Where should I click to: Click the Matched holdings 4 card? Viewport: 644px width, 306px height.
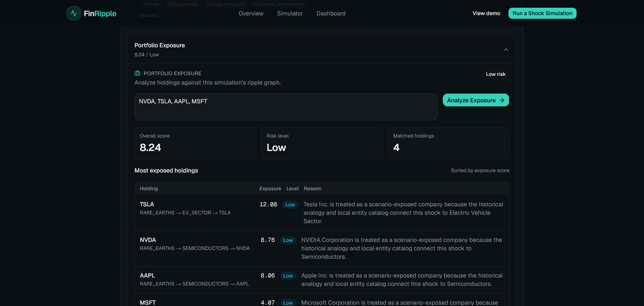(x=448, y=143)
